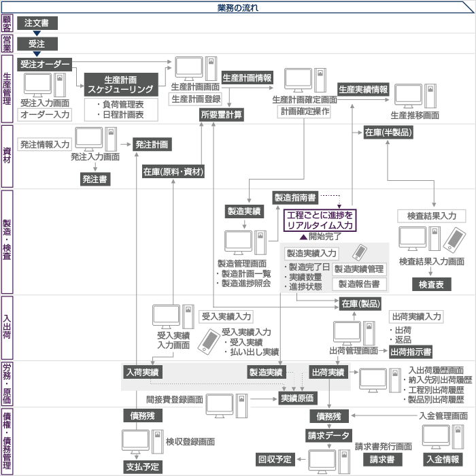Select the 受注 box in 営業 row
This screenshot has width=476, height=476.
coord(37,44)
